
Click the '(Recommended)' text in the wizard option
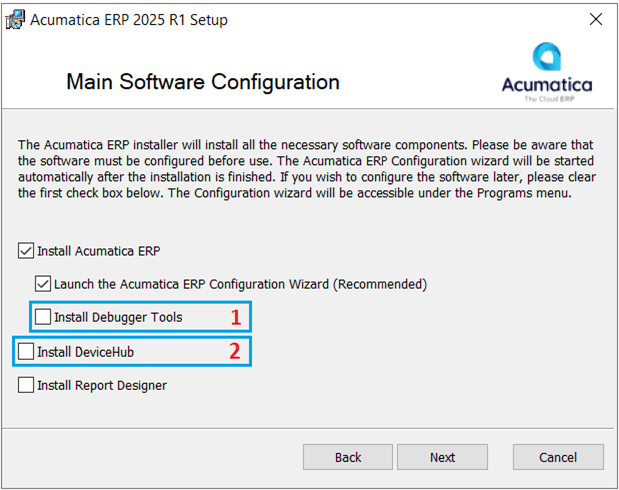click(380, 284)
